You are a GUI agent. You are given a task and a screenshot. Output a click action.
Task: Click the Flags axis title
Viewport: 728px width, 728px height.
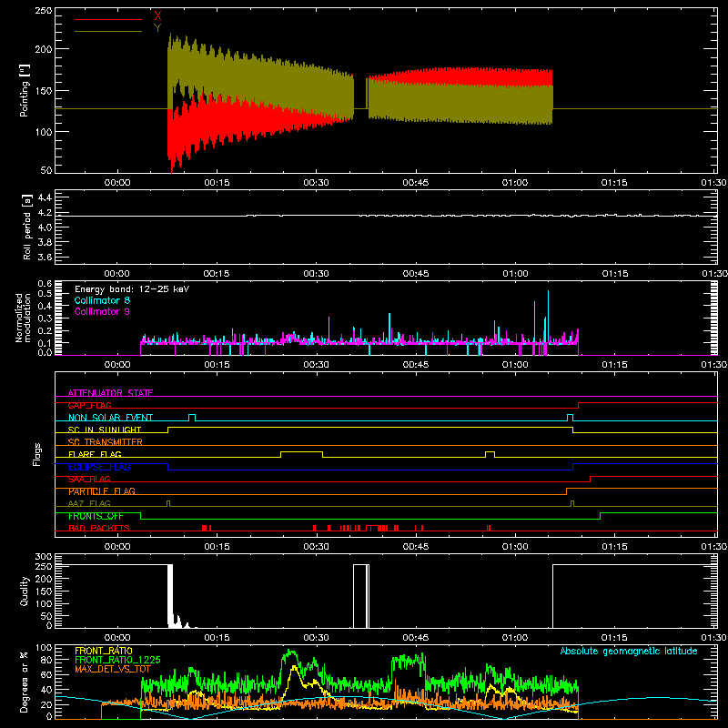coord(37,454)
